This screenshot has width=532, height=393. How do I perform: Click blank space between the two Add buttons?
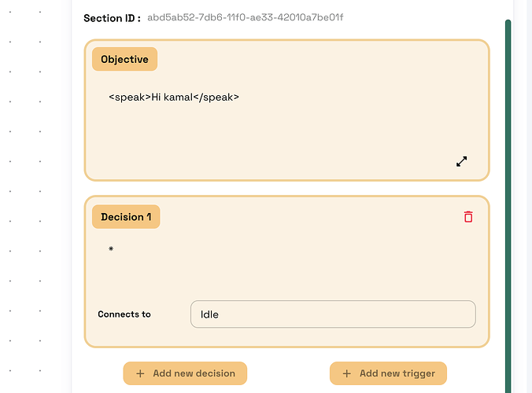pos(288,373)
